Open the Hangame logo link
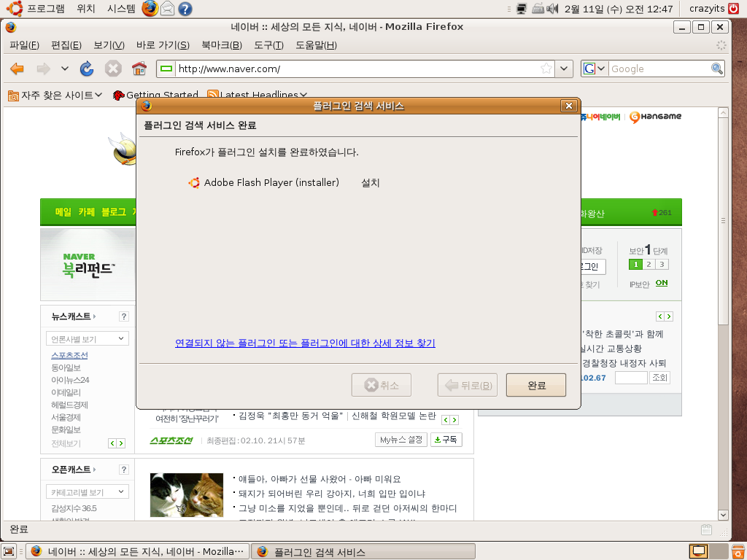 point(656,117)
